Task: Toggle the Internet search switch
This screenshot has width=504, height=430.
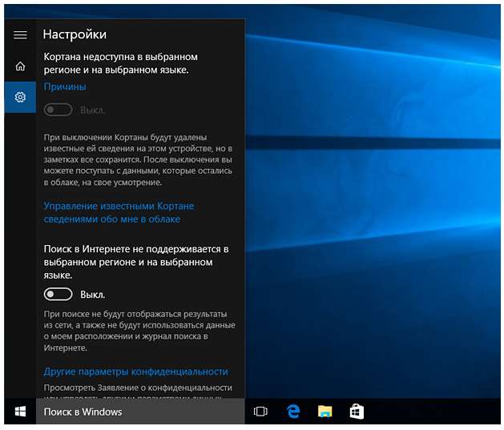Action: [x=58, y=294]
